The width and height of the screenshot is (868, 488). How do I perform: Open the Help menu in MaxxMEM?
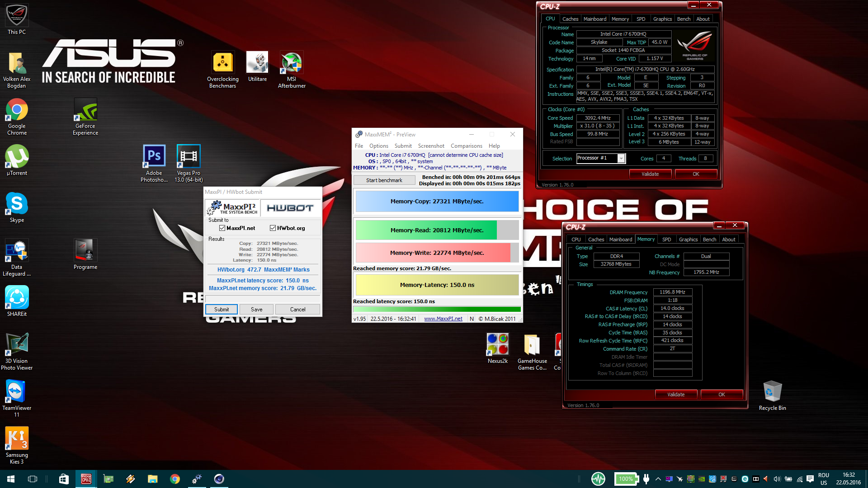(x=494, y=146)
